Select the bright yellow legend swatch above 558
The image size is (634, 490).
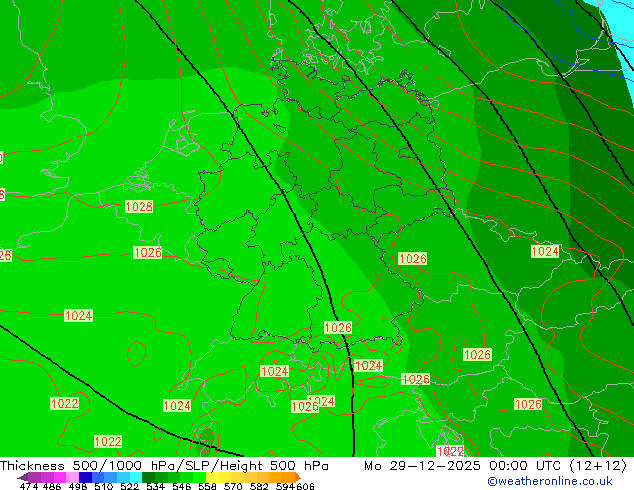point(213,477)
